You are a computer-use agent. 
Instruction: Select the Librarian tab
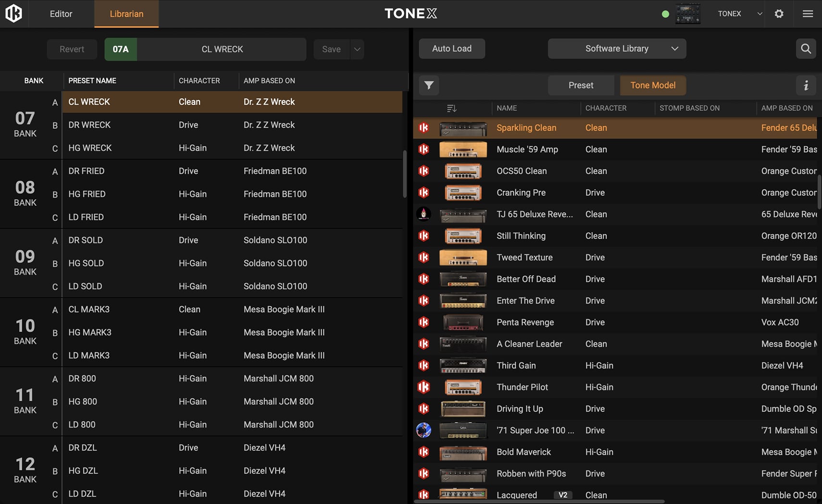point(126,13)
